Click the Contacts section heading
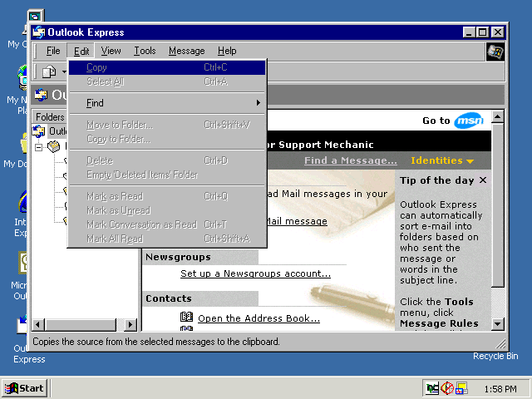Image resolution: width=532 pixels, height=399 pixels. click(x=169, y=298)
